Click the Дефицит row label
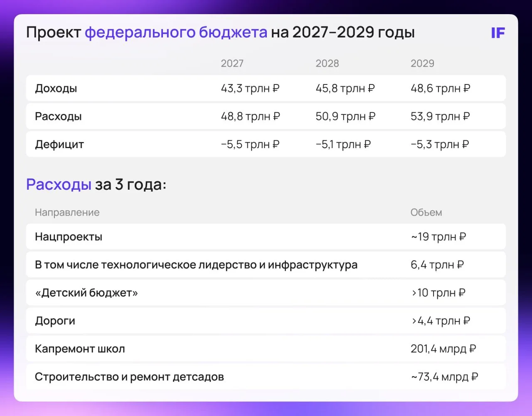 [59, 144]
